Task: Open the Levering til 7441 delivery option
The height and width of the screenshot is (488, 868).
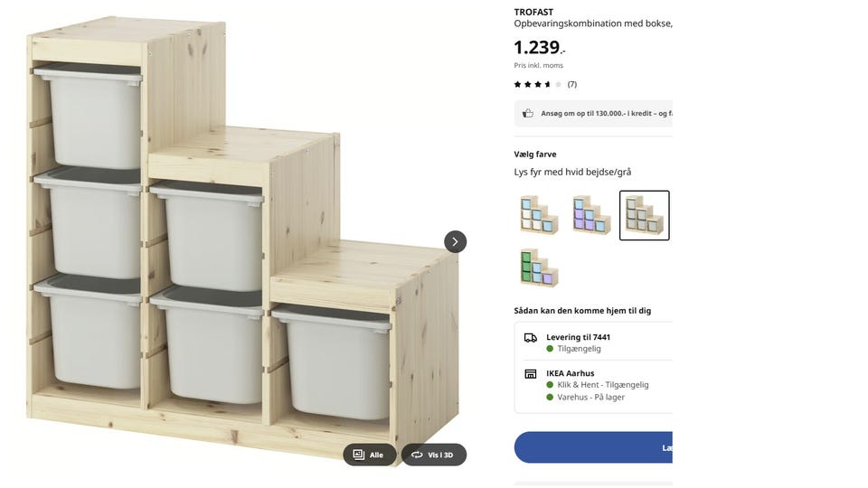Action: (x=579, y=337)
